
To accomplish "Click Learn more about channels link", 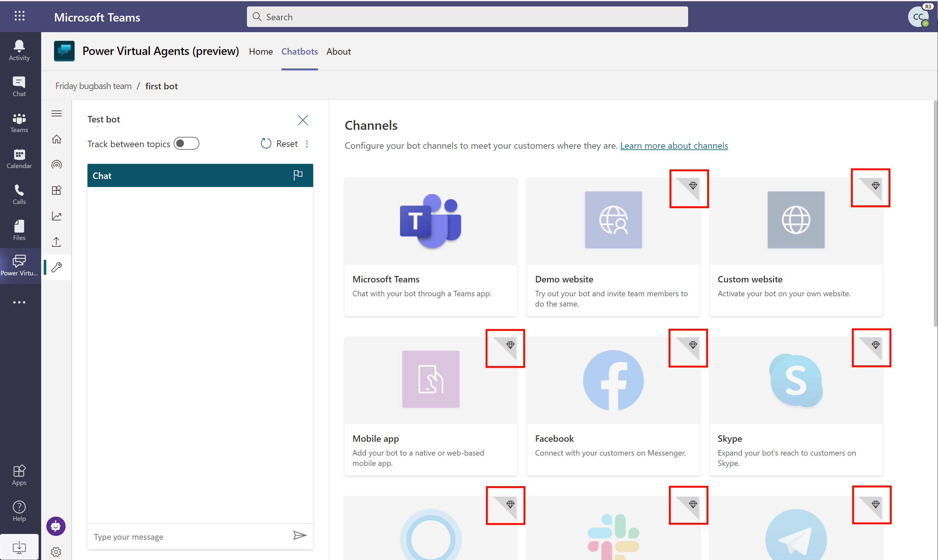I will click(x=674, y=145).
